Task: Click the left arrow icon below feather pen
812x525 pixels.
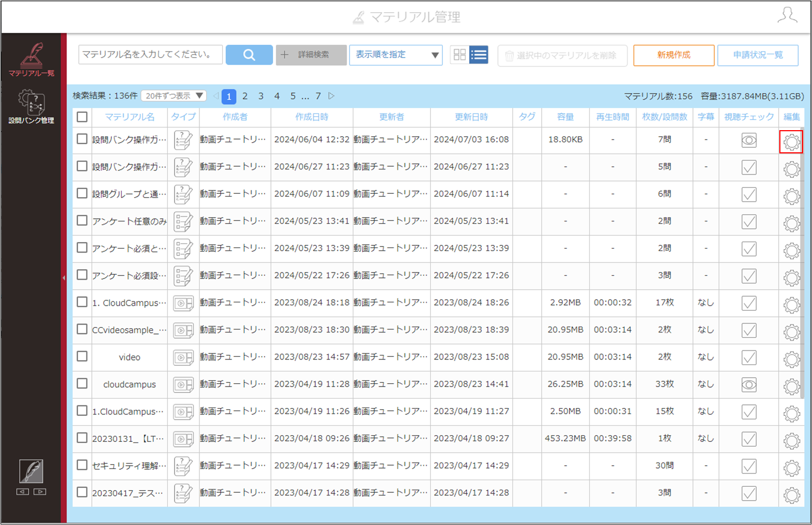Action: coord(23,492)
